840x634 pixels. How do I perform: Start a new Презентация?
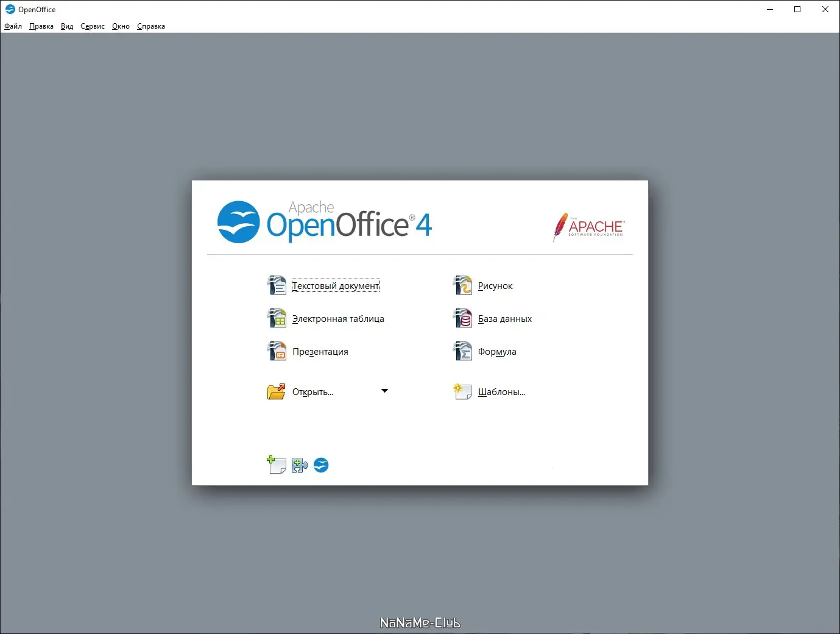click(x=320, y=352)
